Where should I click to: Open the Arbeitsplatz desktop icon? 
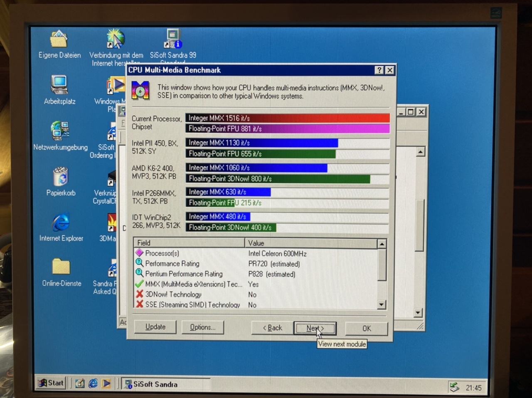pyautogui.click(x=59, y=84)
